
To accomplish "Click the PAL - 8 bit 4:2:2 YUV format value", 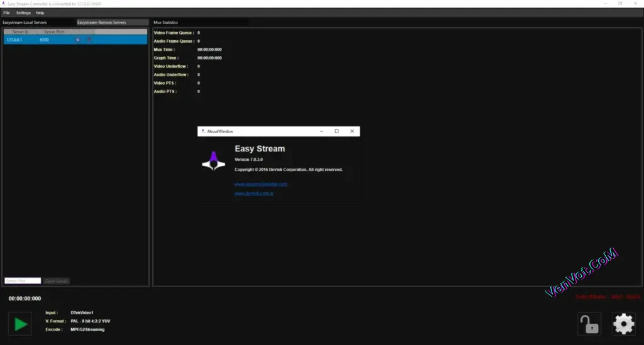I will pos(91,321).
